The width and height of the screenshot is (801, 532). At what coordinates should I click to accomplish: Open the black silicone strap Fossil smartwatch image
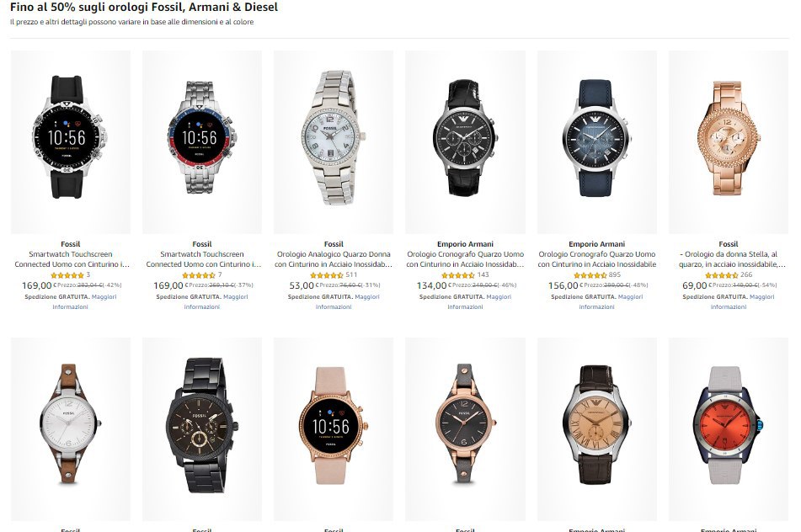(x=71, y=142)
